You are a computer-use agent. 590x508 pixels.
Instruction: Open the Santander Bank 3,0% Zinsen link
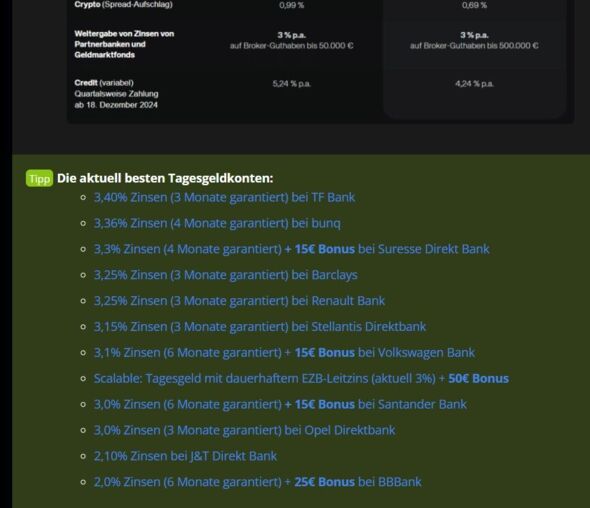coord(280,405)
